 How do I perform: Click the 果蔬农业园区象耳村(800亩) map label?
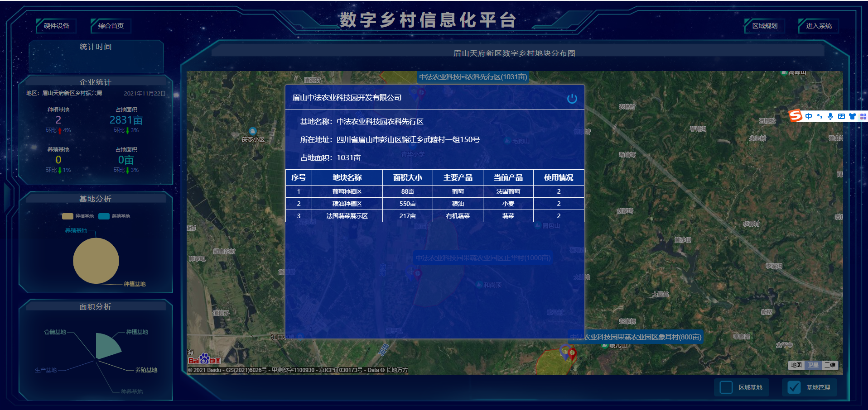tap(636, 337)
